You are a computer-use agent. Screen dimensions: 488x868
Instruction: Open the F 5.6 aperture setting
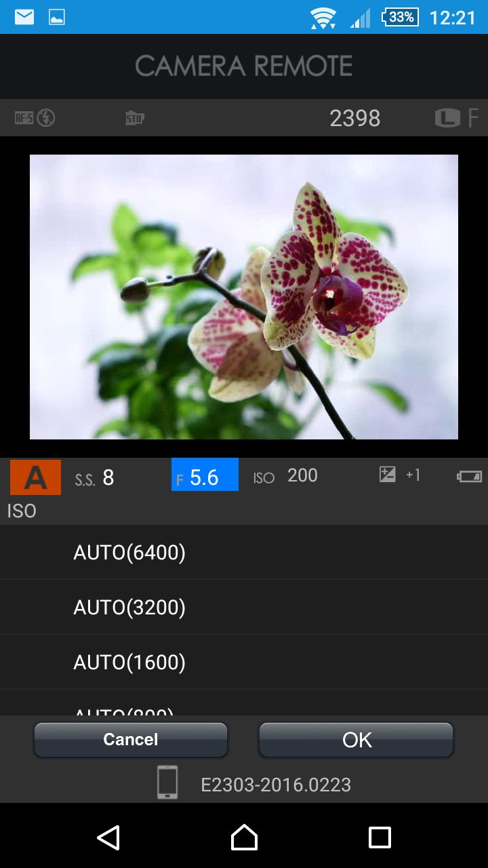(x=205, y=474)
